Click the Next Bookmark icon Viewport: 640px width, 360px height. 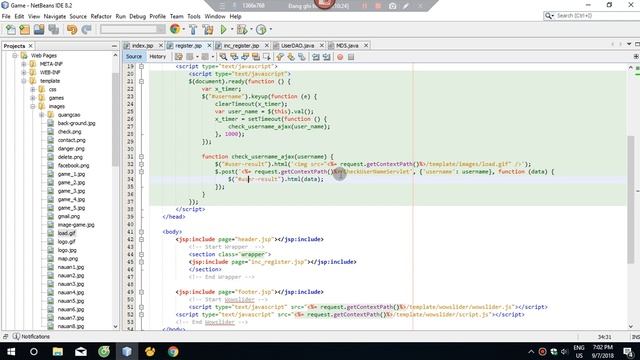(x=291, y=57)
